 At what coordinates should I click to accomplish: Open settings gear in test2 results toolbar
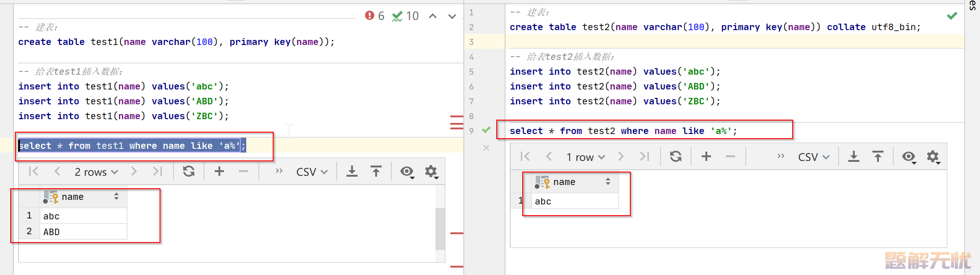[933, 157]
